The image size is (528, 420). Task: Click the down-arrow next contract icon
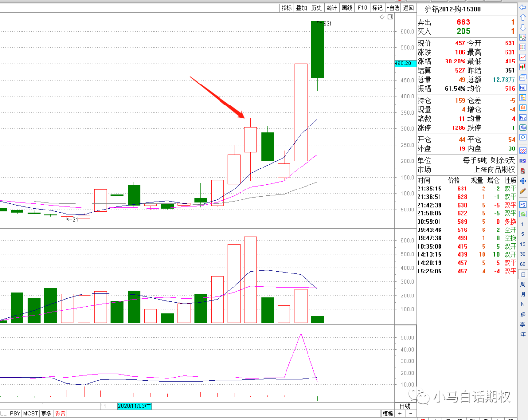[x=523, y=27]
